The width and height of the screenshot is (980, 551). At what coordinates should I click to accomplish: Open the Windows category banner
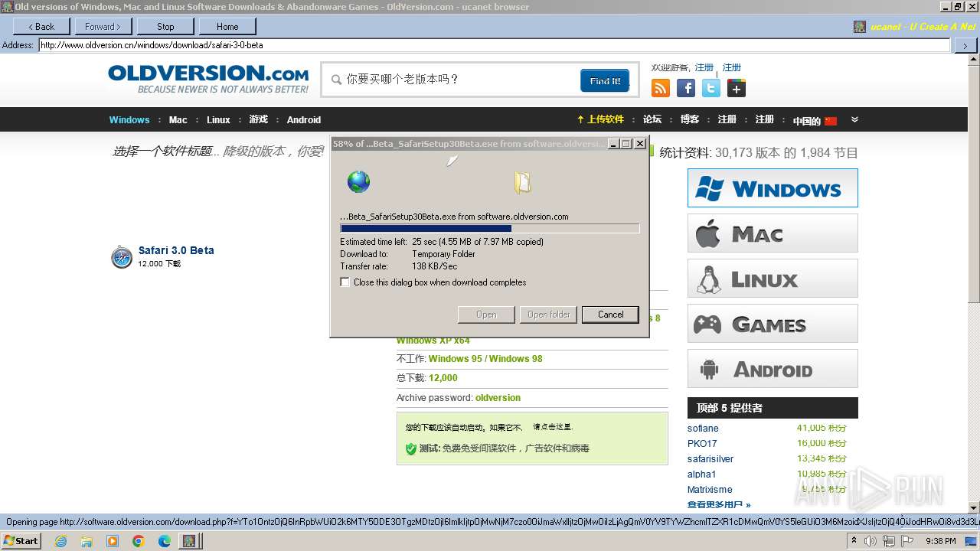[x=773, y=188]
